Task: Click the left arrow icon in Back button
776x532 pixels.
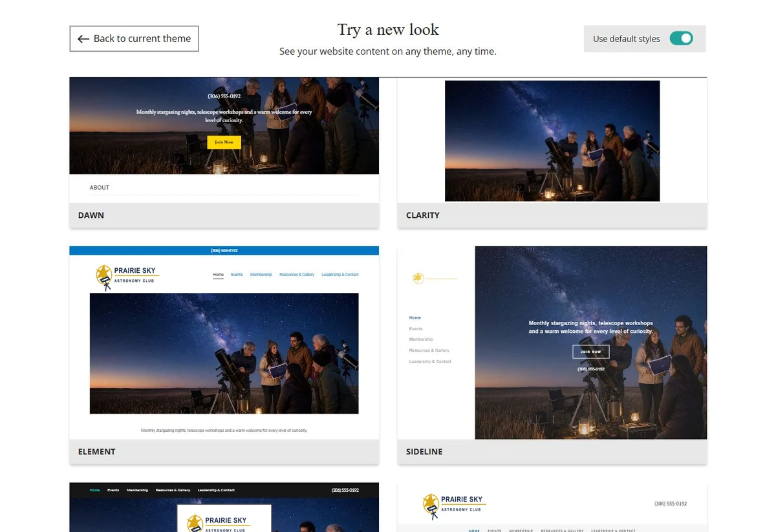Action: click(83, 39)
